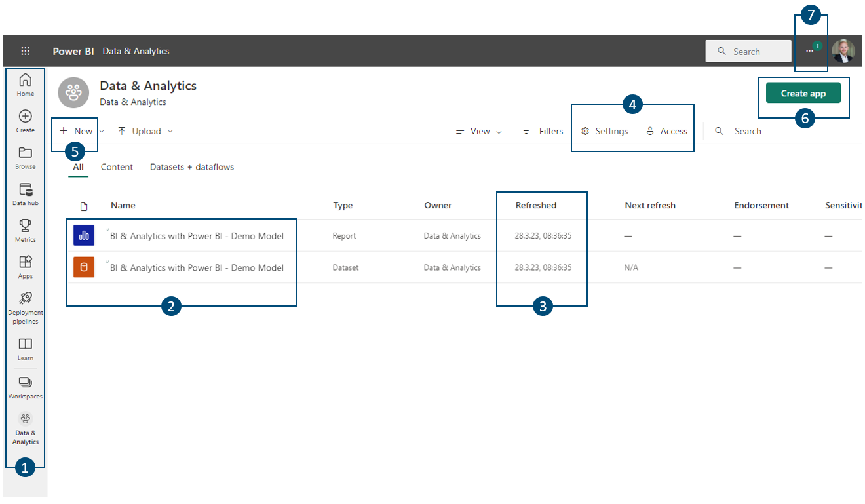Select the Data & Analytics workspace in the sidebar
This screenshot has width=865, height=504.
[26, 429]
